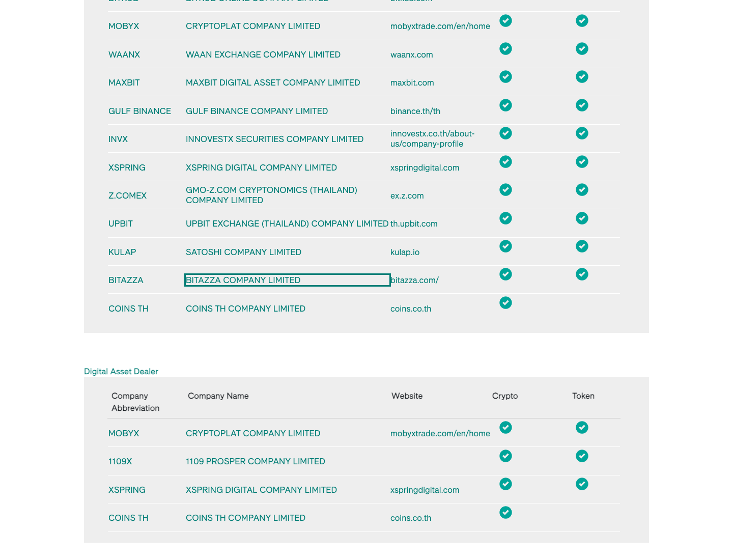The width and height of the screenshot is (733, 560).
Task: Click the left checkmark in the KULAP row
Action: click(505, 246)
